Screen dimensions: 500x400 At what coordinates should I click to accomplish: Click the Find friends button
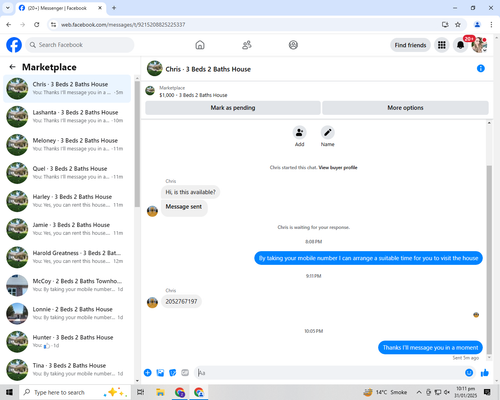tap(410, 45)
